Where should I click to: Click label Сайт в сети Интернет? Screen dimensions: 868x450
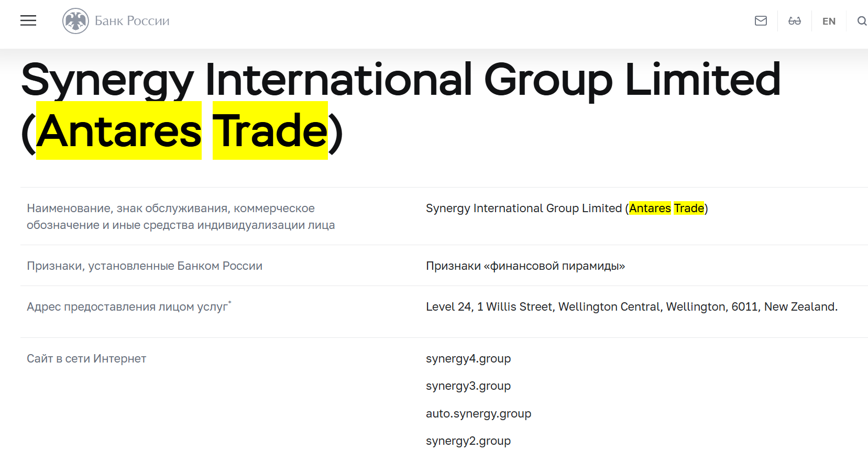tap(86, 359)
